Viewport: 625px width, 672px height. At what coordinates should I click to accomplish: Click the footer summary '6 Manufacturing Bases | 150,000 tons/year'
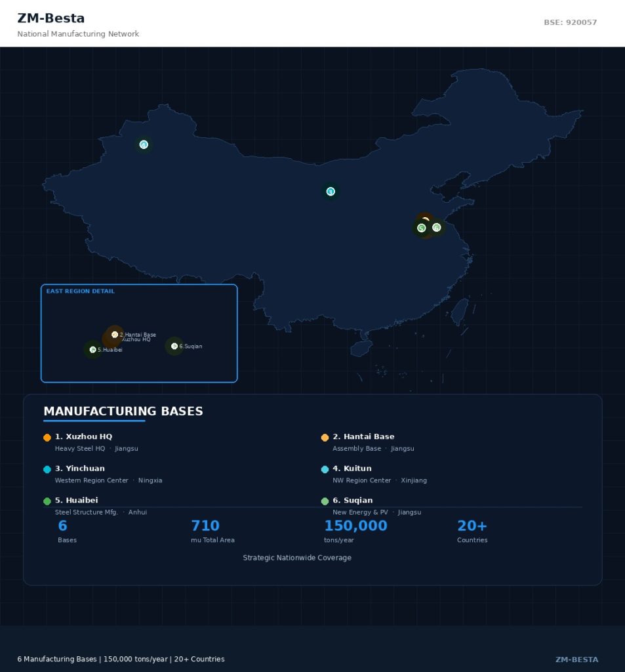coord(121,659)
